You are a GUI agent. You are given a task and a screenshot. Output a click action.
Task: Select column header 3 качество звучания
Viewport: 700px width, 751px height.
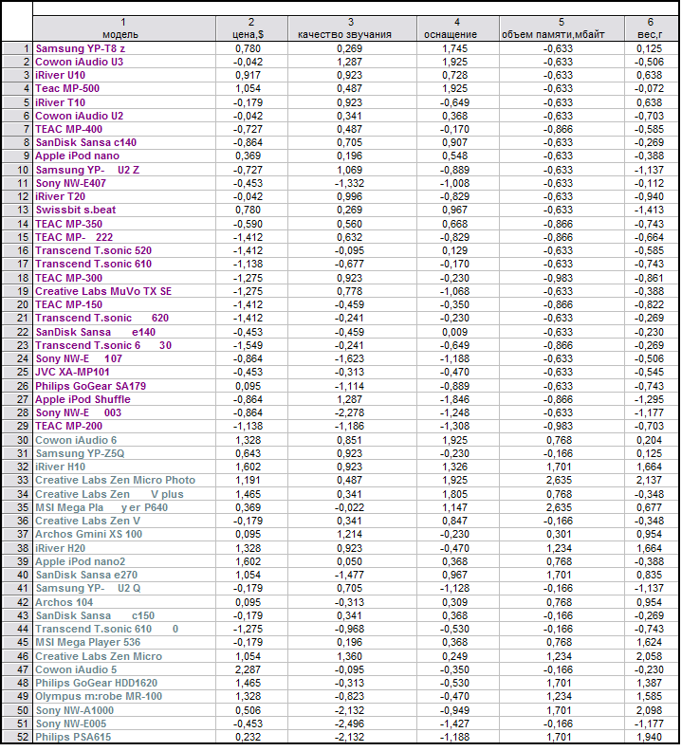352,28
